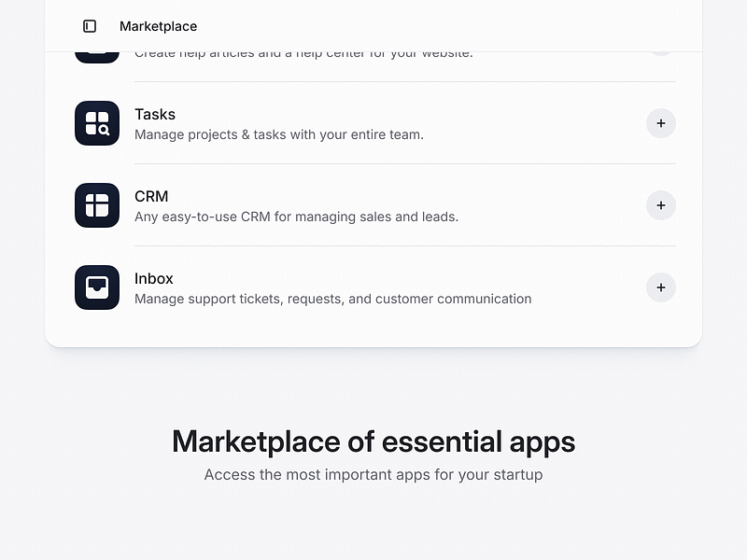Click 'Access the most important apps' subtitle

coord(373,475)
